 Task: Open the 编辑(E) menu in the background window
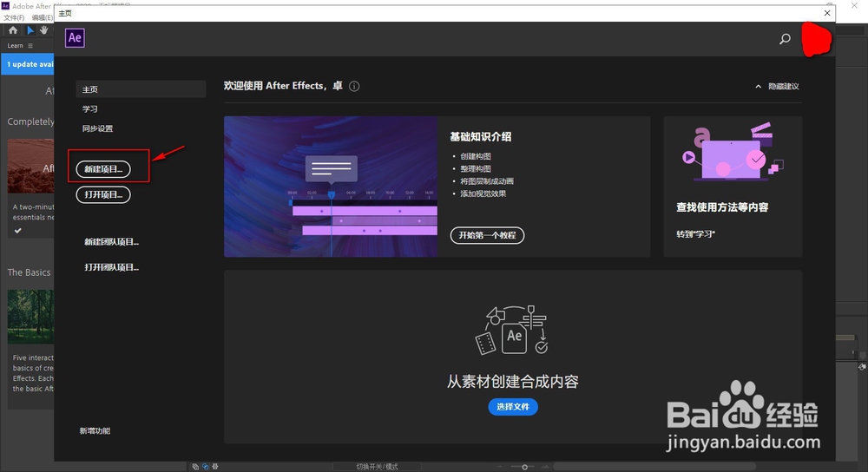point(42,17)
